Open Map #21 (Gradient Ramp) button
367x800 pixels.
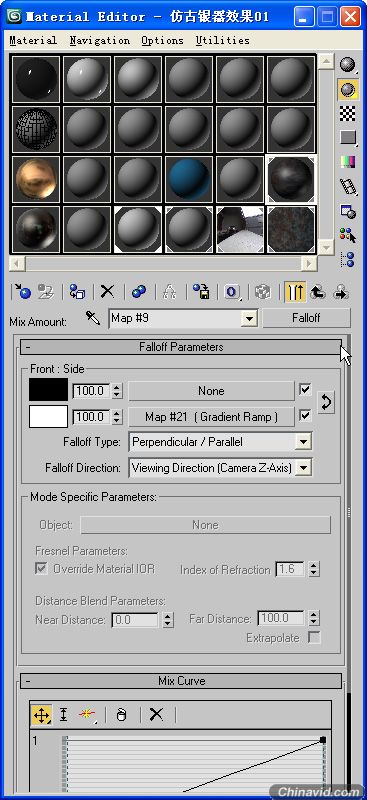211,417
